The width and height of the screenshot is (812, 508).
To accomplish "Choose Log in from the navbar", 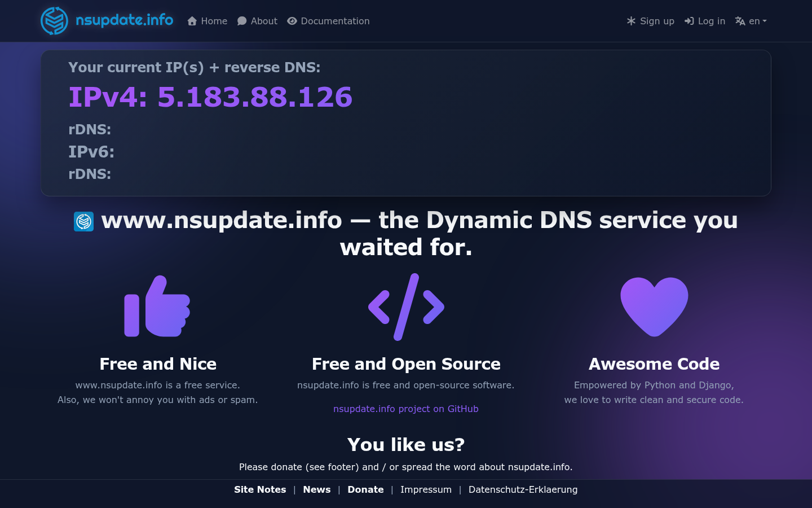I will [x=705, y=21].
